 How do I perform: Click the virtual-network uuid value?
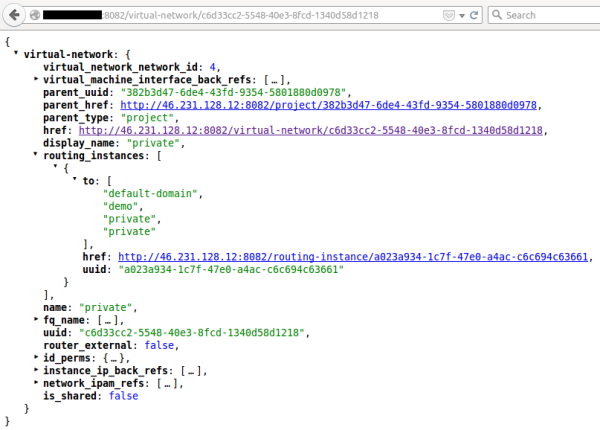pyautogui.click(x=192, y=332)
